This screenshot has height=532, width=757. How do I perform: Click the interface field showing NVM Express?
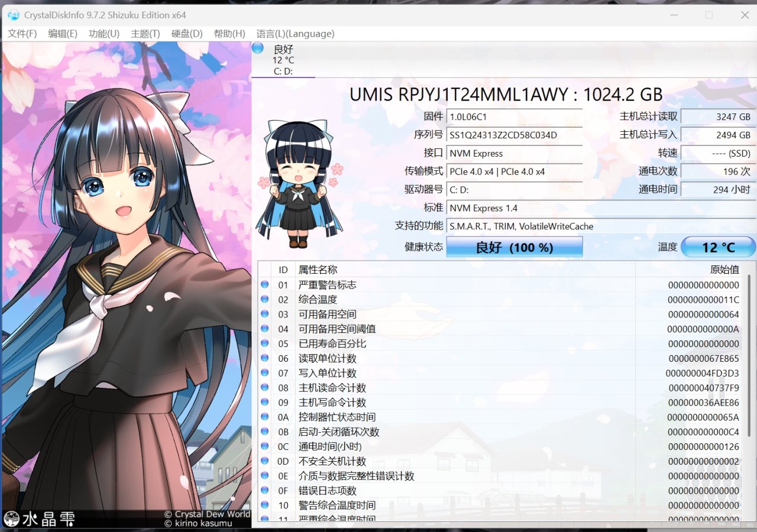tap(515, 153)
